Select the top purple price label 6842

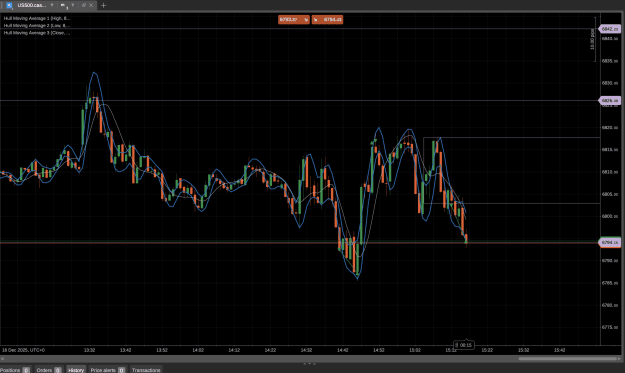(x=610, y=29)
